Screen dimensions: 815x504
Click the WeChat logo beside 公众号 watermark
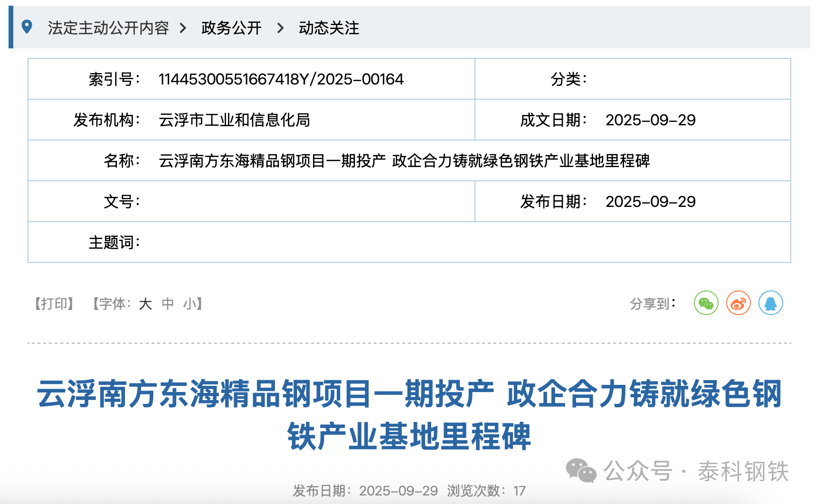[x=581, y=471]
